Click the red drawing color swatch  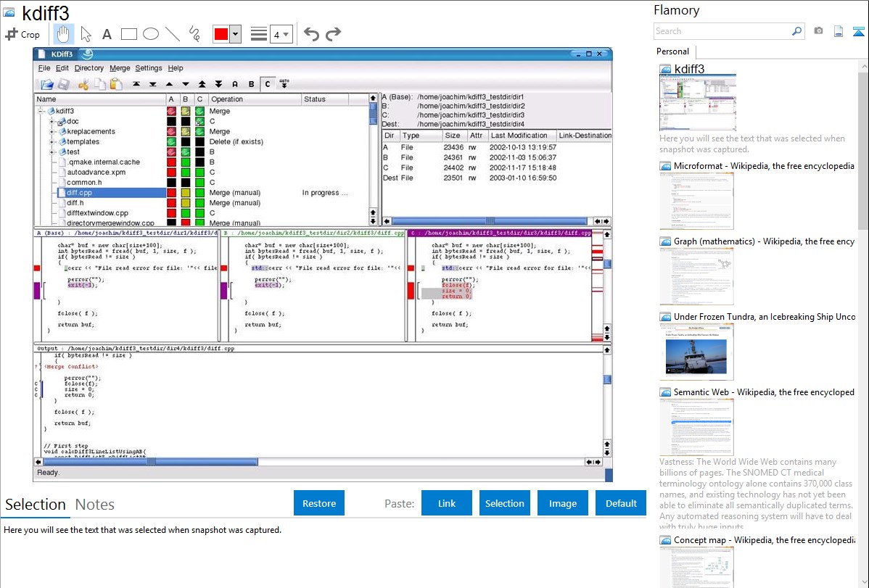[221, 34]
